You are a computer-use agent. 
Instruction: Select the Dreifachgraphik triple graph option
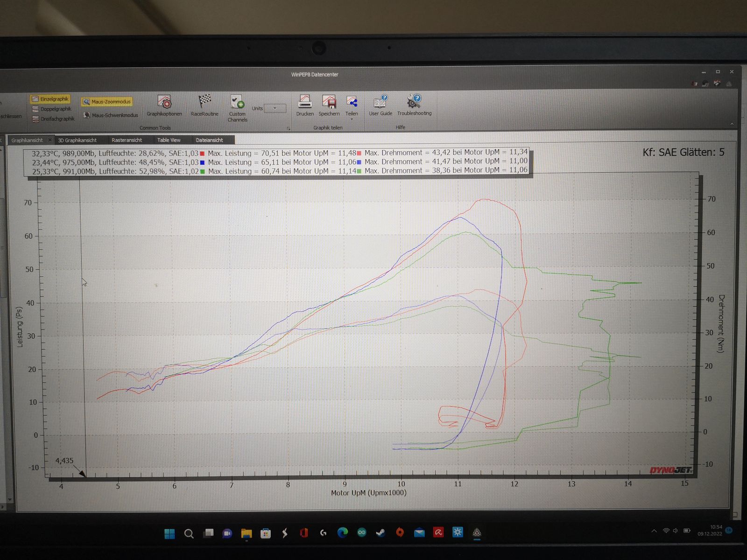click(x=53, y=119)
